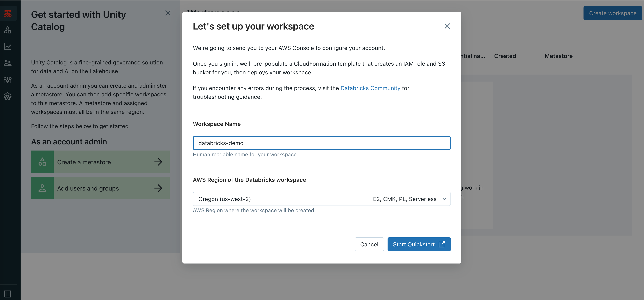Select the Workspaces icon in the sidebar
Screen dimensions: 644x300
[x=7, y=13]
